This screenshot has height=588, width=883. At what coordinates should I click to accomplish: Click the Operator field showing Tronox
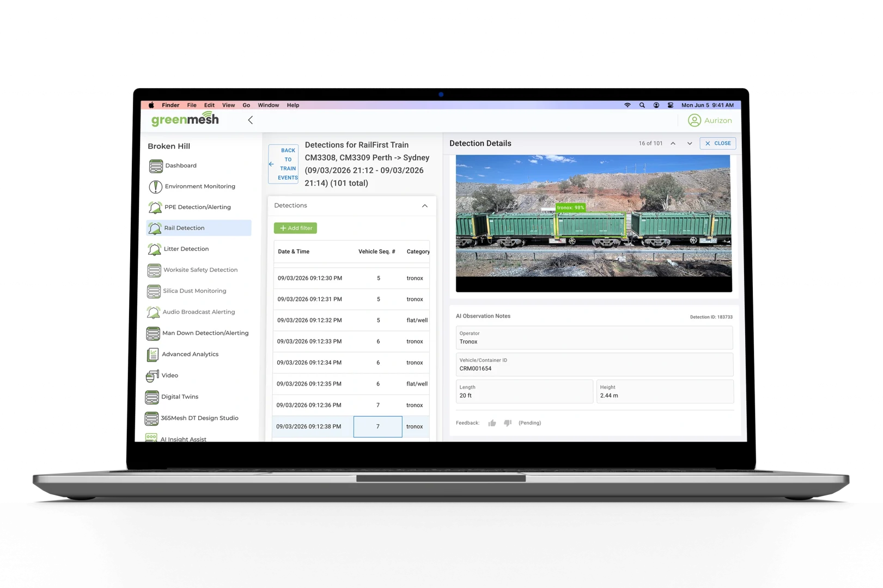tap(594, 338)
